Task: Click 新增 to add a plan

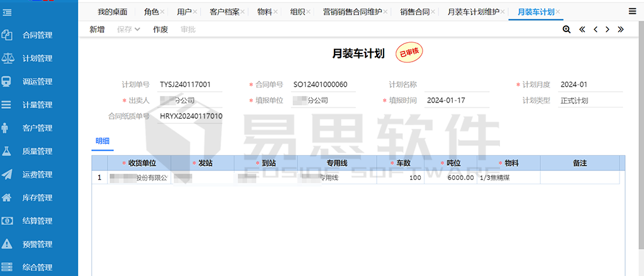Action: pos(97,30)
